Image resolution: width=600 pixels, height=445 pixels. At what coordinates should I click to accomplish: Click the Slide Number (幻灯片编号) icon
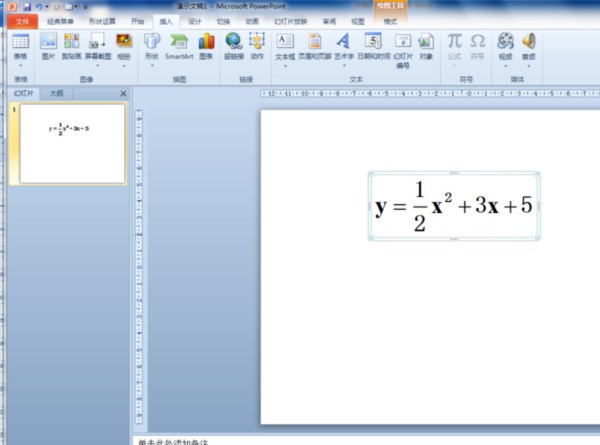tap(402, 42)
